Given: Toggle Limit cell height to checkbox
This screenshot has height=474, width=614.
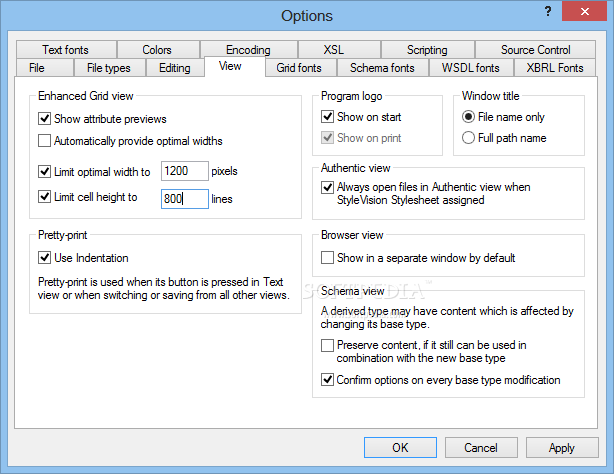Looking at the screenshot, I should click(x=44, y=197).
